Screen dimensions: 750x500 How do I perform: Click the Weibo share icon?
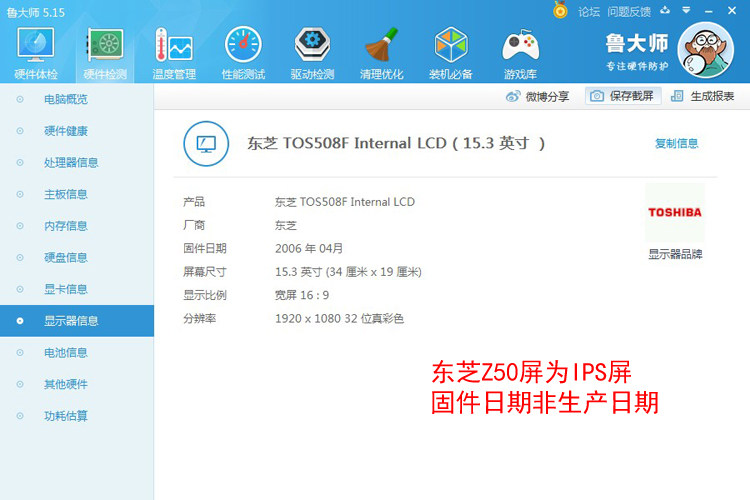tap(513, 96)
